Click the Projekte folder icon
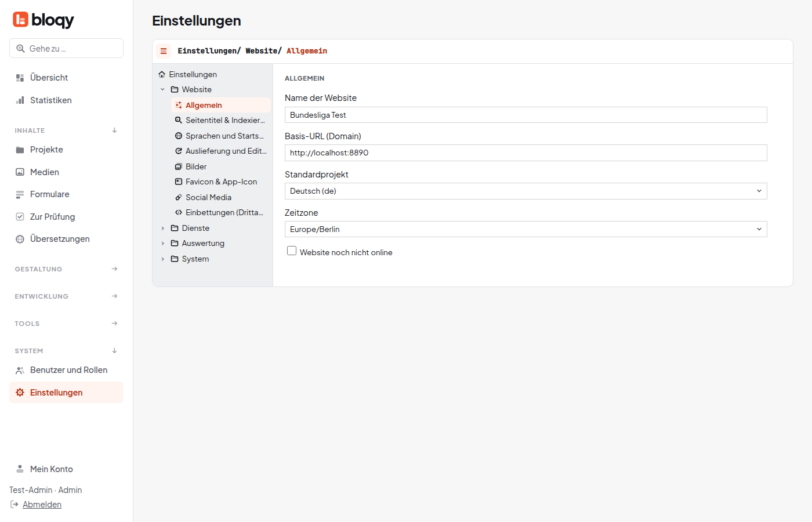The width and height of the screenshot is (812, 522). (x=20, y=150)
